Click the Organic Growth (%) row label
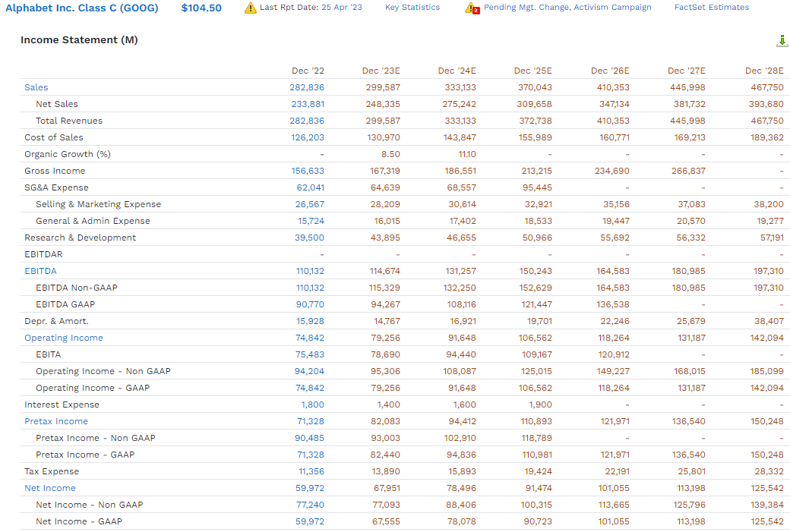Screen dimensions: 790x532 click(x=68, y=154)
